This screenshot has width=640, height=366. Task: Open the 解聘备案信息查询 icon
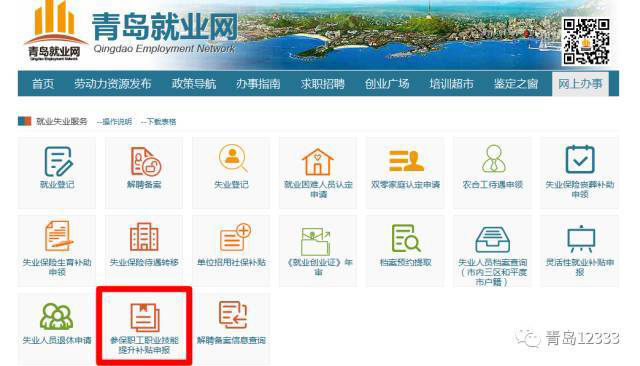[233, 315]
